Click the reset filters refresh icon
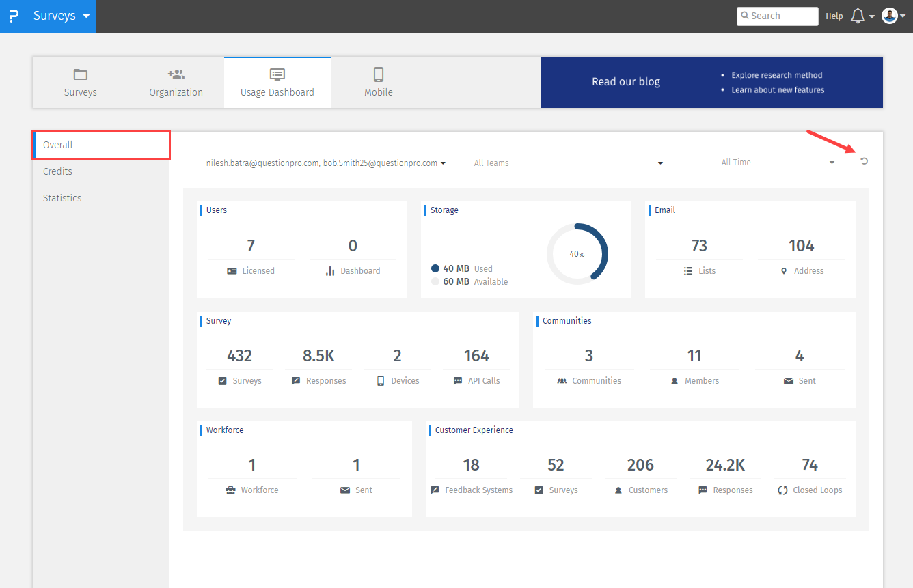913x588 pixels. (864, 161)
